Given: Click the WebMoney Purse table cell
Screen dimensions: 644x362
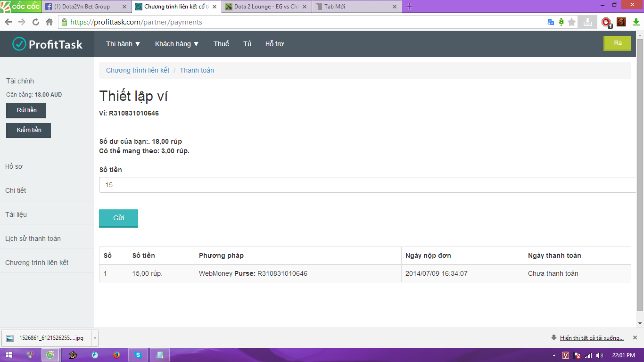Looking at the screenshot, I should [298, 273].
